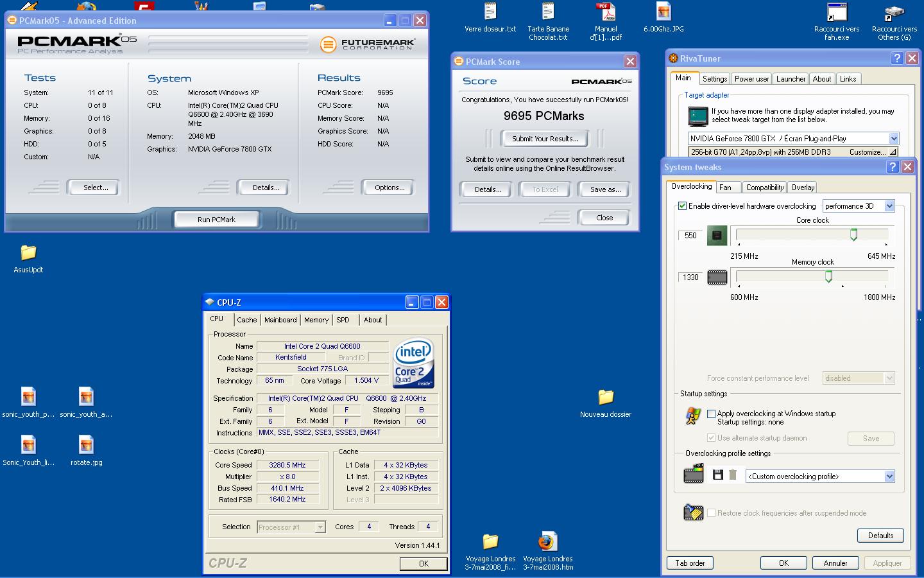The height and width of the screenshot is (578, 924).
Task: Open the CPU-Z Cache tab
Action: tap(246, 320)
